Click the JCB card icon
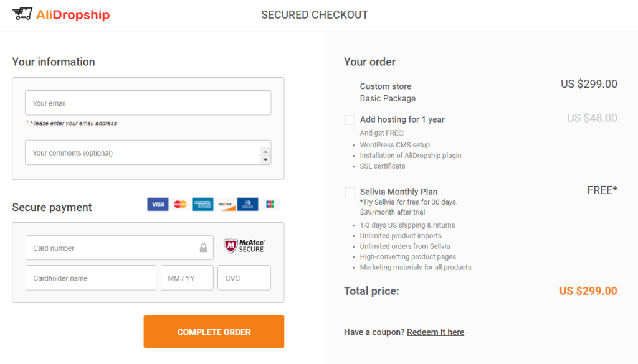The width and height of the screenshot is (638, 364). click(x=270, y=204)
